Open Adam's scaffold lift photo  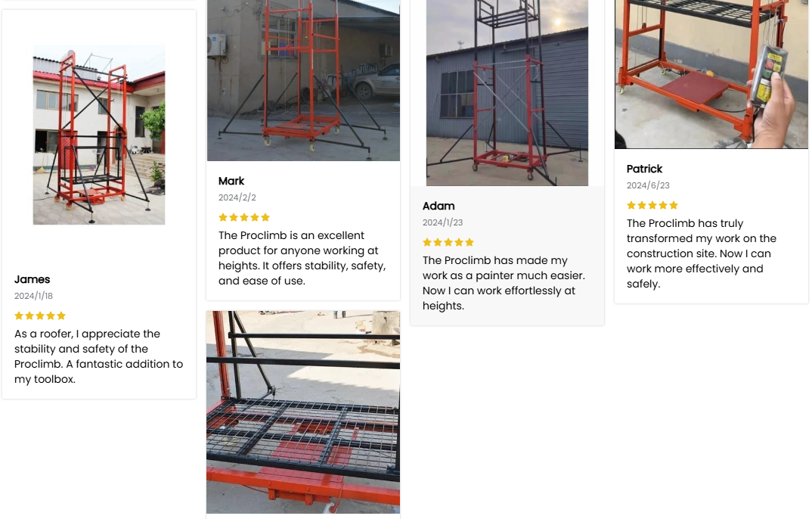[x=507, y=92]
